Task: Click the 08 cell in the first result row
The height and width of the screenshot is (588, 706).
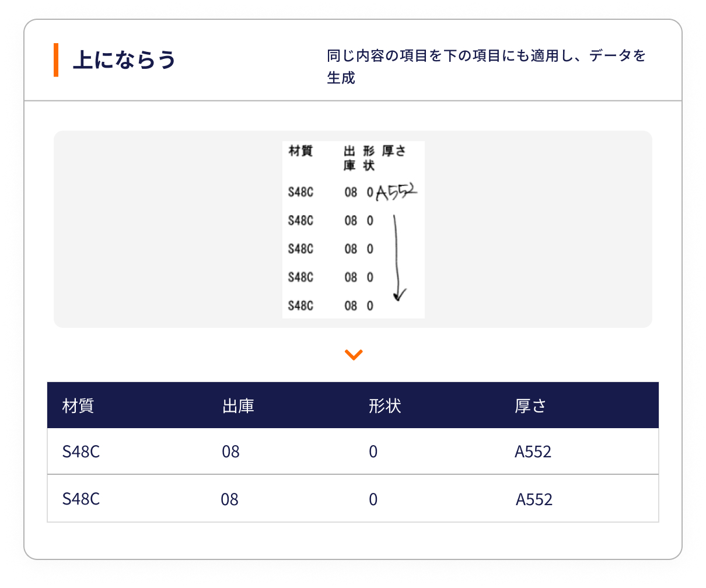Action: (x=230, y=452)
